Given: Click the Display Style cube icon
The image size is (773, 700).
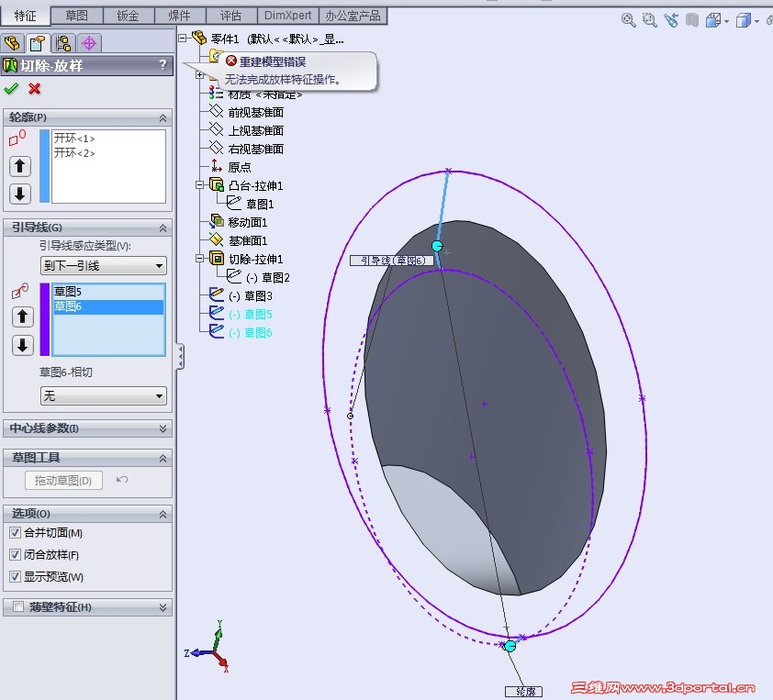Looking at the screenshot, I should point(743,19).
